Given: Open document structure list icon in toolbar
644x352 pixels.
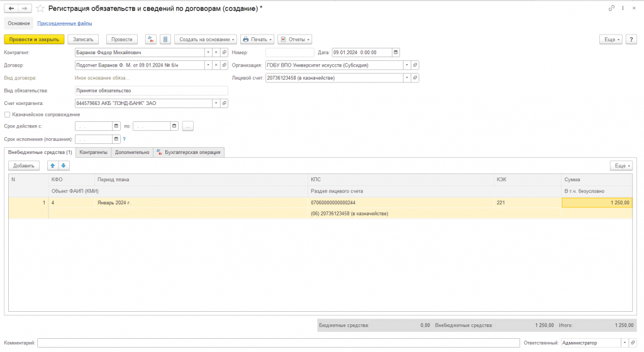Looking at the screenshot, I should 165,40.
